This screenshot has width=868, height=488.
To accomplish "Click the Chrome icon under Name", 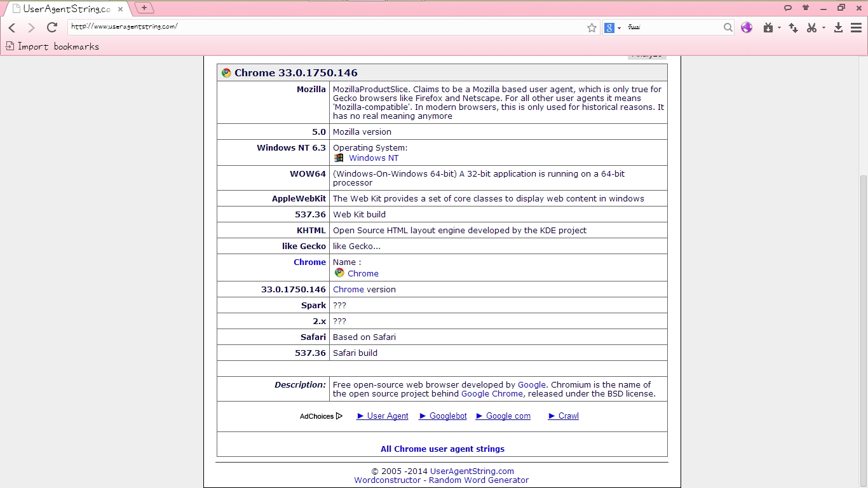I will point(339,273).
